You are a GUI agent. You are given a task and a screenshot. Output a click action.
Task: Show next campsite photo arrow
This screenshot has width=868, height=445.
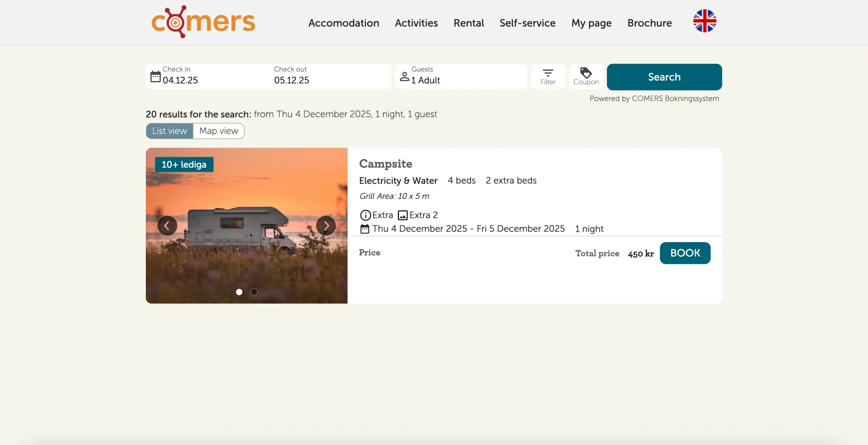coord(325,225)
